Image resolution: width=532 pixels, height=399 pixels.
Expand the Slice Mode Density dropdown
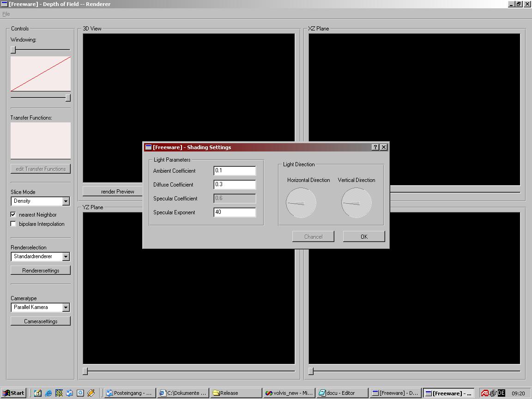pyautogui.click(x=66, y=201)
